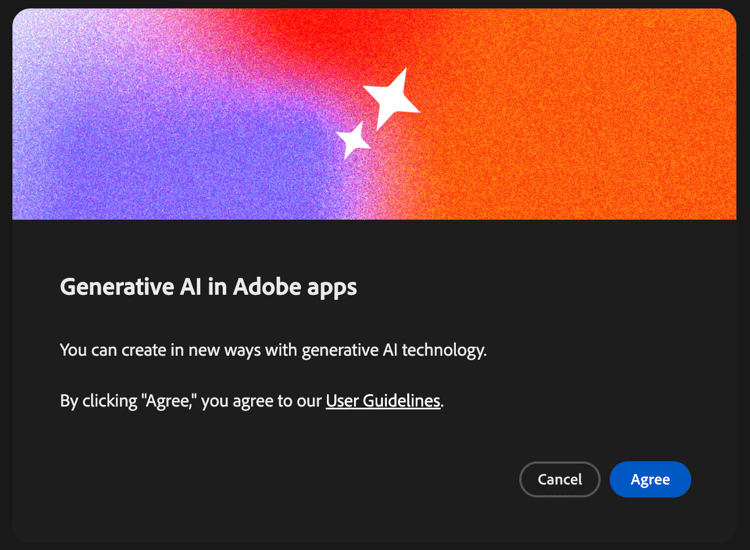Screen dimensions: 750x550
Task: Click the orange area of the banner
Action: (598, 120)
